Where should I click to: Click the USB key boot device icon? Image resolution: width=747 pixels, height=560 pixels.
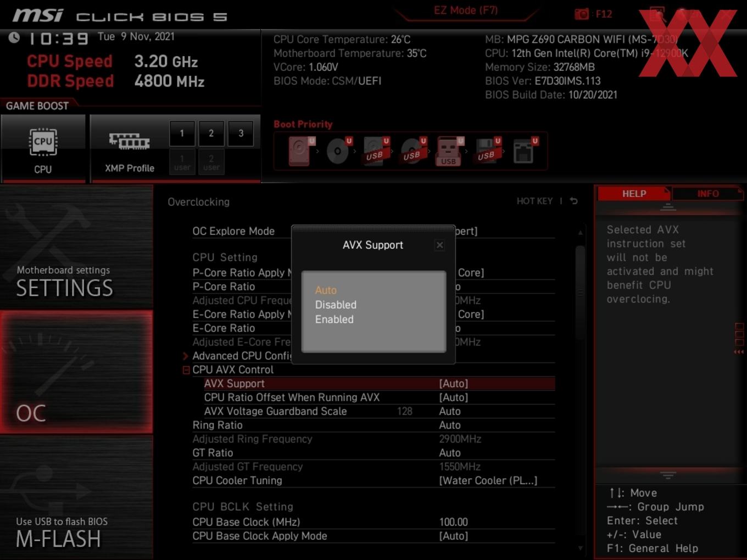449,151
